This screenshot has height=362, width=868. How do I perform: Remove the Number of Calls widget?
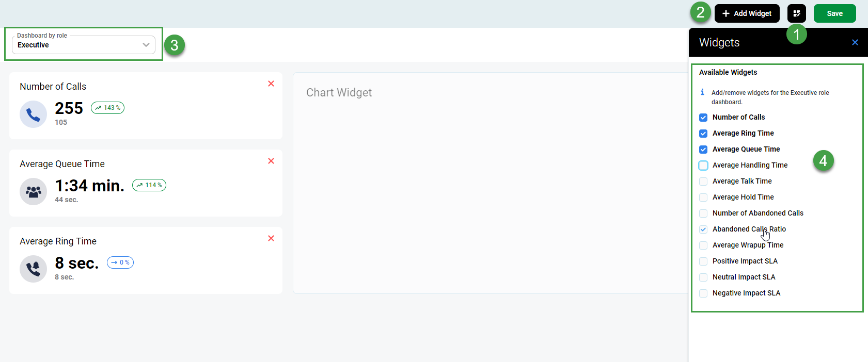271,83
